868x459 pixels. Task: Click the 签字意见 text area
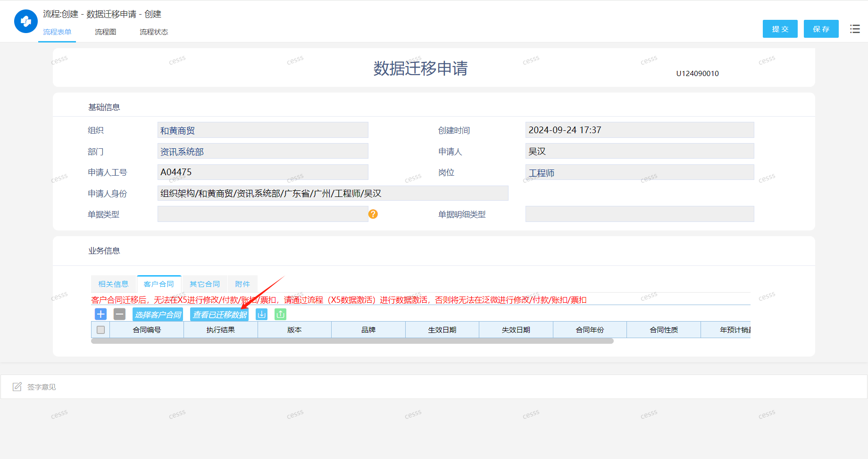(x=434, y=387)
